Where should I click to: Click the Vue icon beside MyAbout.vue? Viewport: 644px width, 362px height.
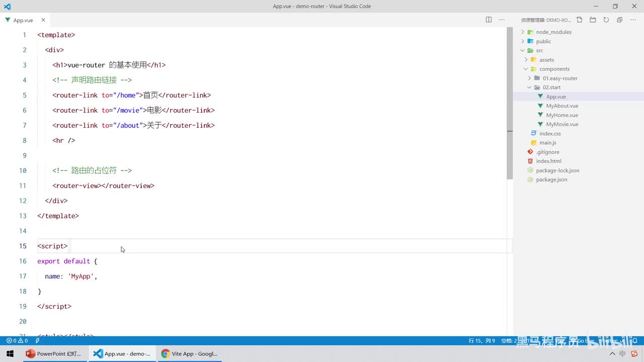[x=540, y=106]
